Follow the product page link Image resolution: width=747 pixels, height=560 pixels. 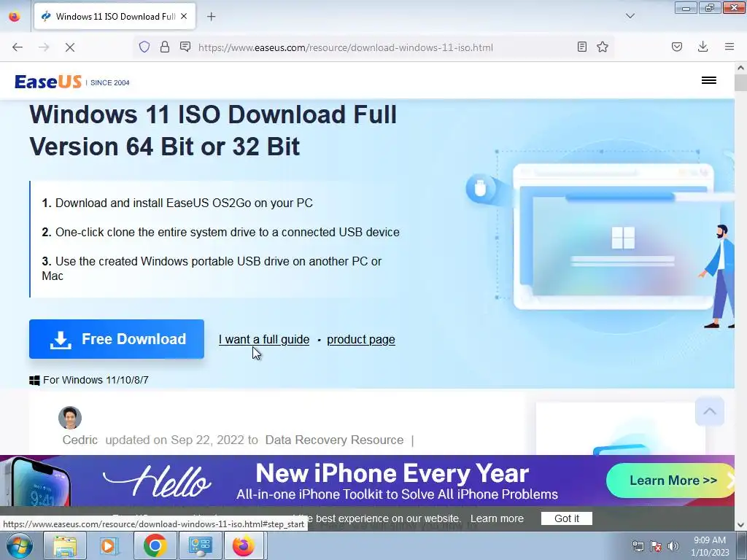360,340
